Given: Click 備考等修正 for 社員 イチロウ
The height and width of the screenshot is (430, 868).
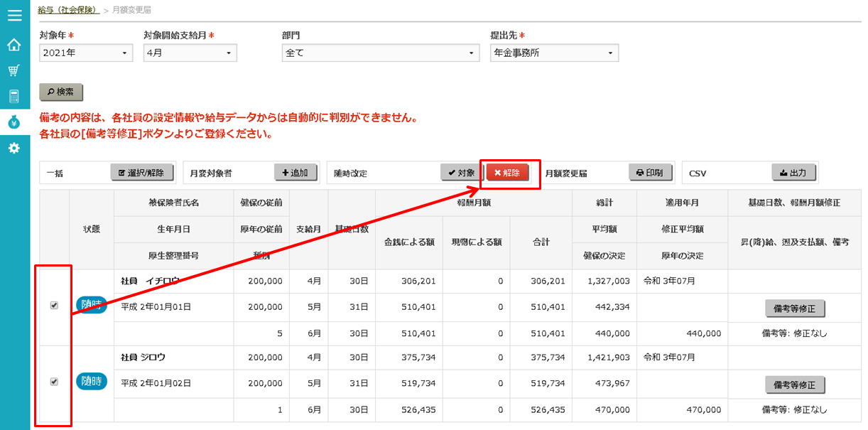Looking at the screenshot, I should point(795,308).
